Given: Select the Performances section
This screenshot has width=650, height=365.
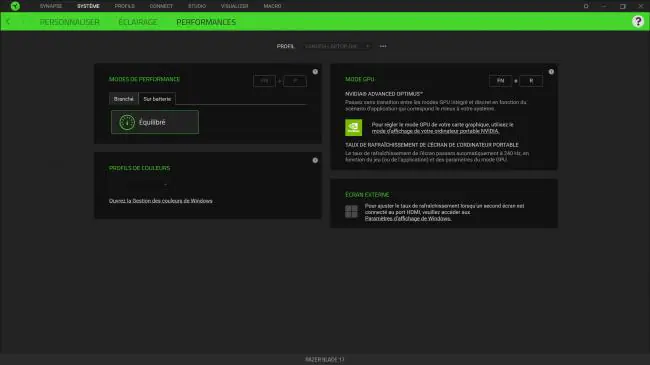Looking at the screenshot, I should (206, 22).
